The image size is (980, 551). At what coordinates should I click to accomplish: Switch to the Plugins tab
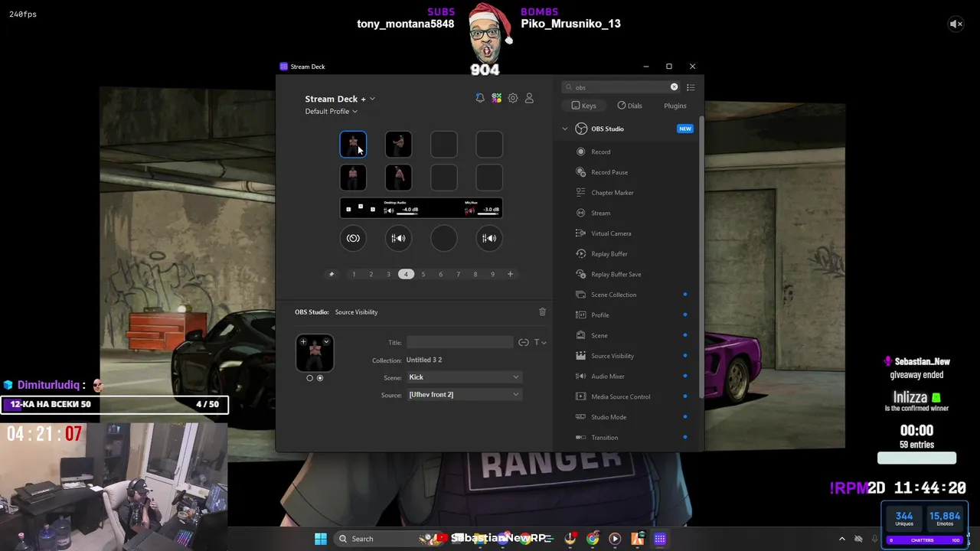(675, 106)
